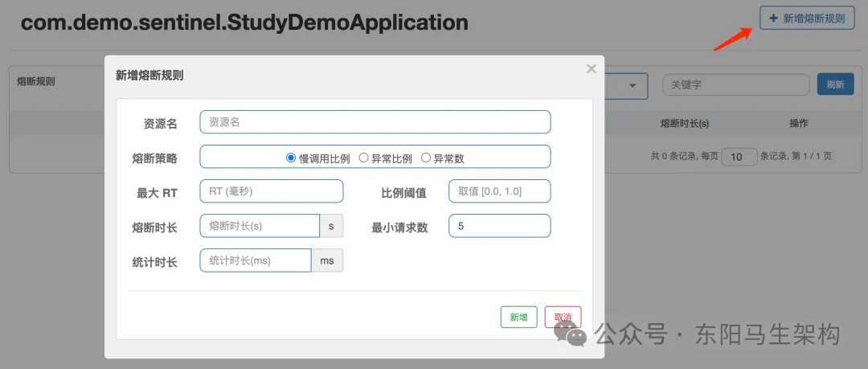Click the 操作 column header
The width and height of the screenshot is (868, 369).
798,124
